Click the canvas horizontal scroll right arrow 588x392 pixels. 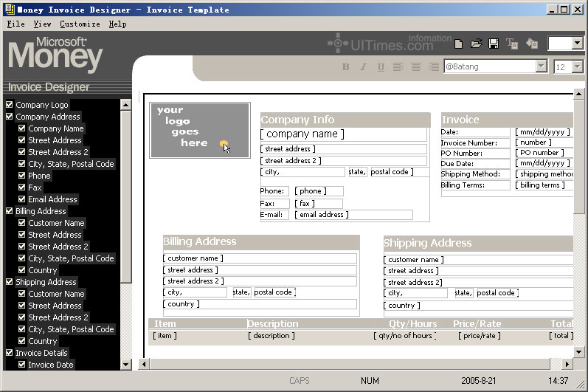(x=567, y=364)
